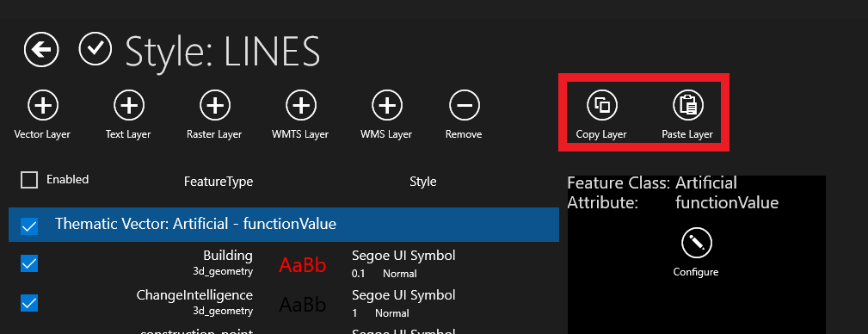The image size is (868, 334).
Task: Click the Paste Layer icon
Action: tap(687, 105)
